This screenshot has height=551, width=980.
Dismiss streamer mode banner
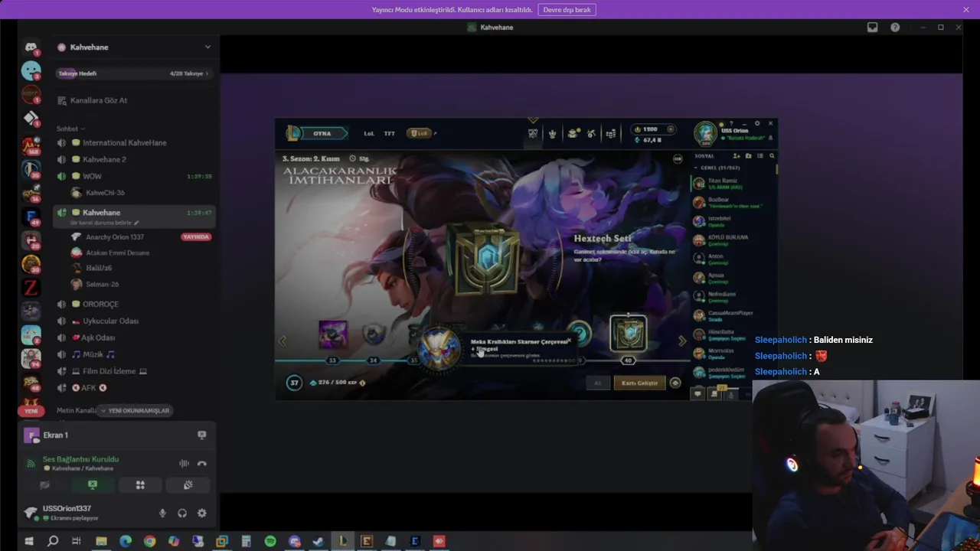pos(966,10)
